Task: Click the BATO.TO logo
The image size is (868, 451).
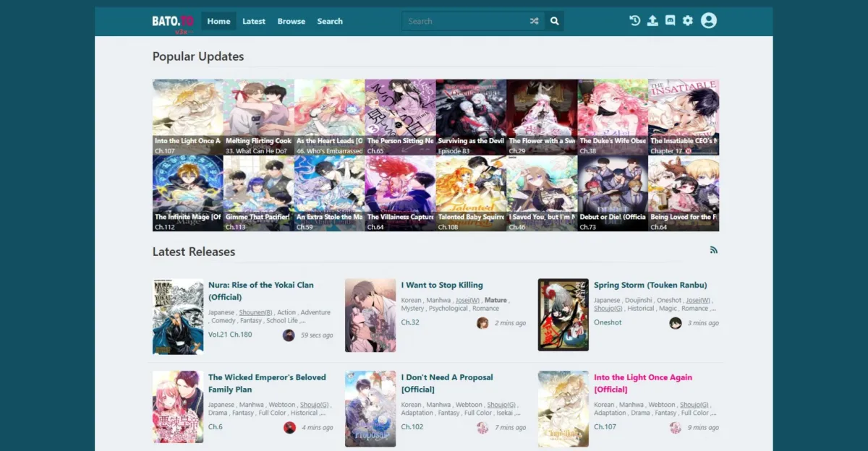Action: pyautogui.click(x=173, y=21)
